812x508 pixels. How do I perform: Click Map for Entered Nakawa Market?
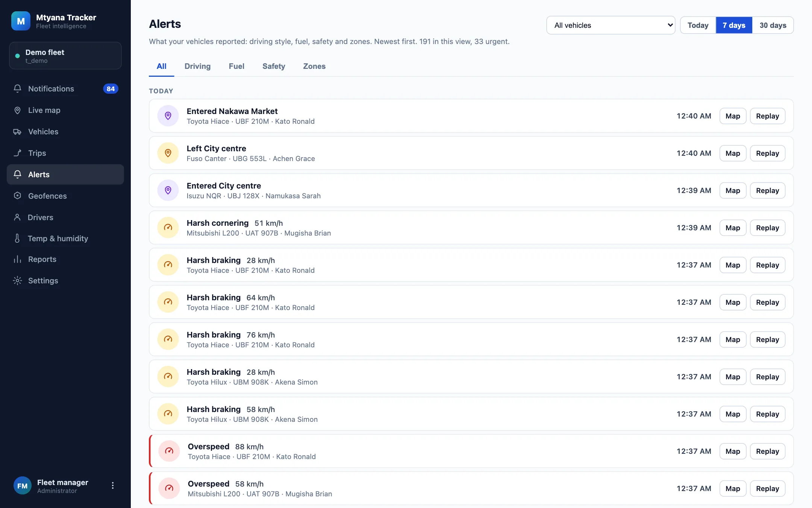[733, 116]
